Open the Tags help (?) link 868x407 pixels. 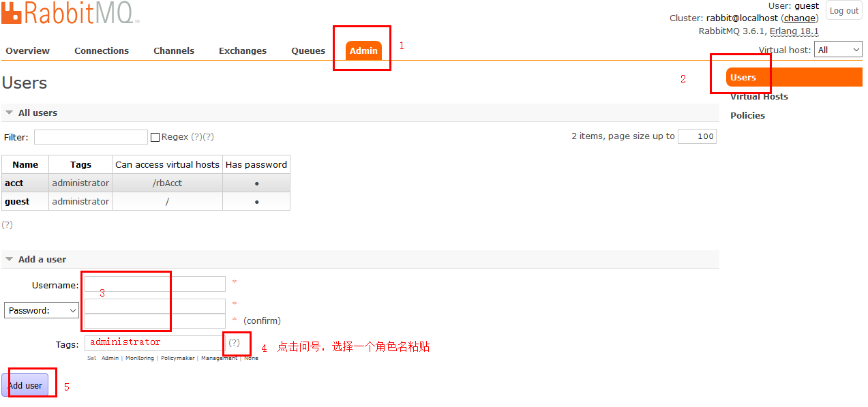coord(235,342)
